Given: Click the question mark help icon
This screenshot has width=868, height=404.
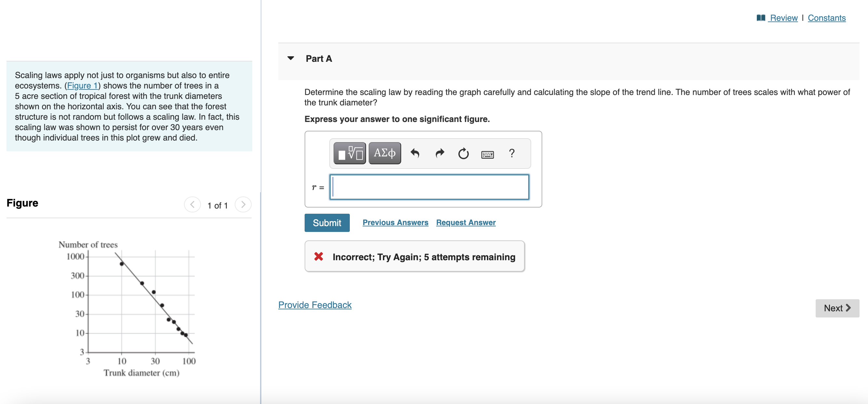Looking at the screenshot, I should pos(511,154).
